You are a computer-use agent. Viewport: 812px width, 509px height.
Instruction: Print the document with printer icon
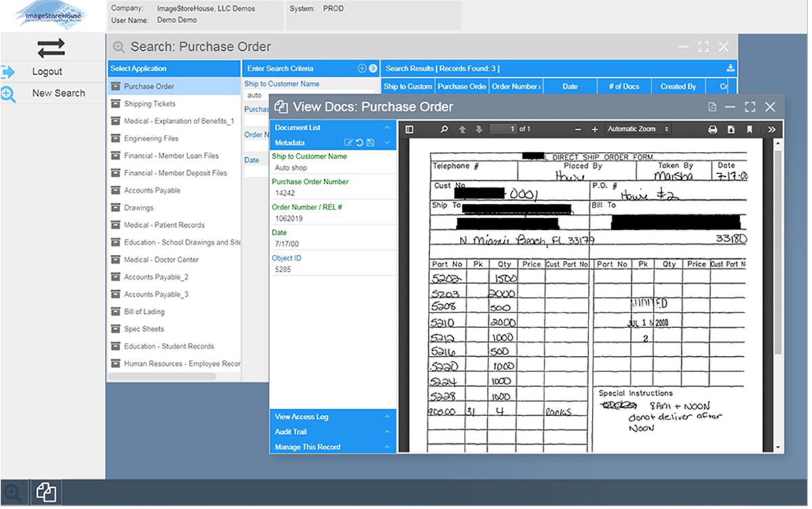tap(712, 129)
